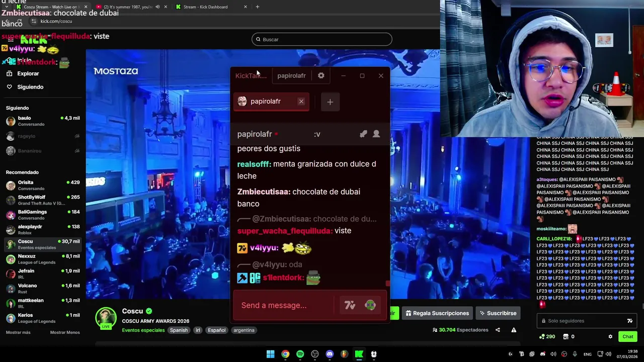
Task: Click Regala Suscripciones button
Action: (437, 313)
